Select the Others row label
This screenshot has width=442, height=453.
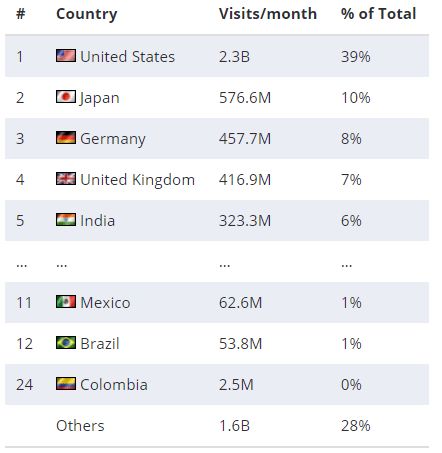point(80,426)
